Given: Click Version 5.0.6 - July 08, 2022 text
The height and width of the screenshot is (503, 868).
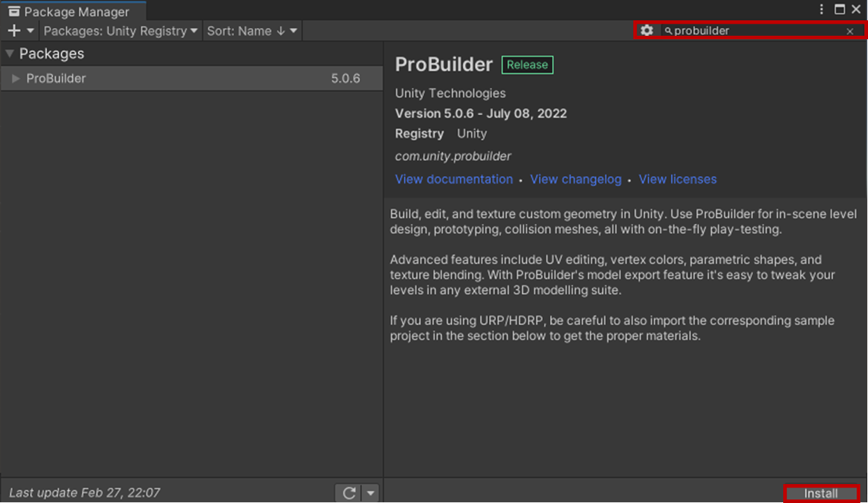Looking at the screenshot, I should (x=481, y=113).
